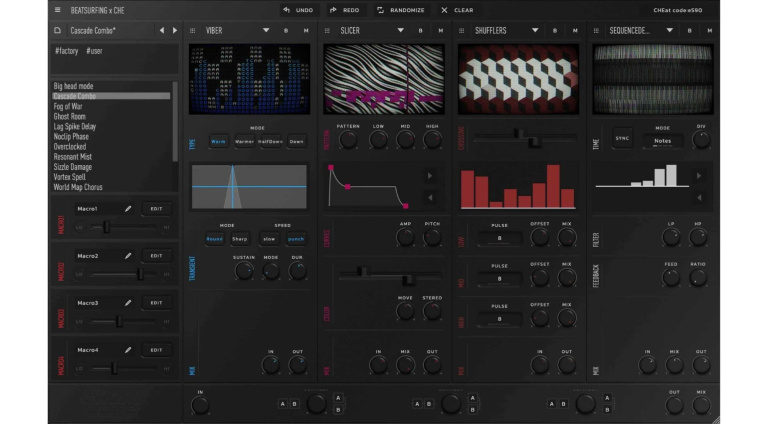Click the preset save folder icon
Viewport: 768px width, 424px height.
tap(57, 30)
